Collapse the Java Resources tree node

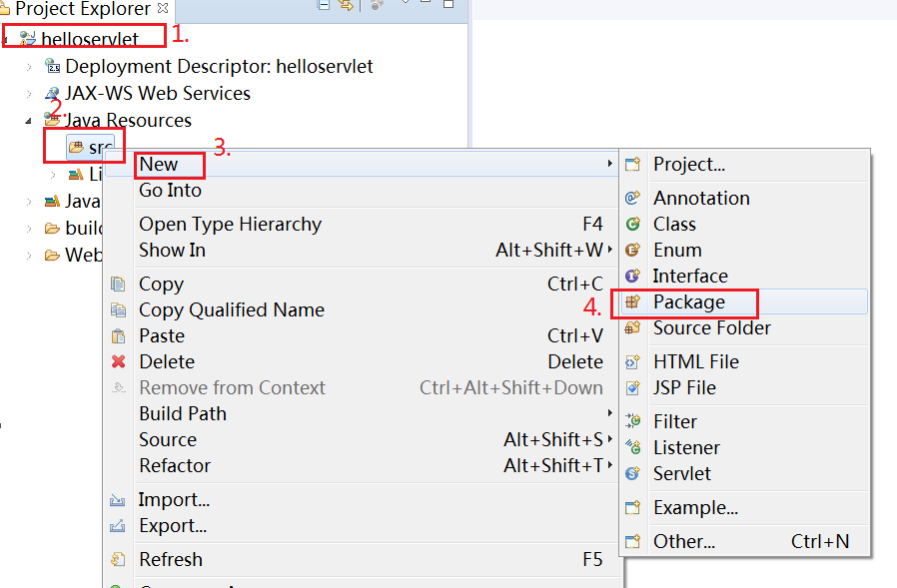pyautogui.click(x=29, y=121)
